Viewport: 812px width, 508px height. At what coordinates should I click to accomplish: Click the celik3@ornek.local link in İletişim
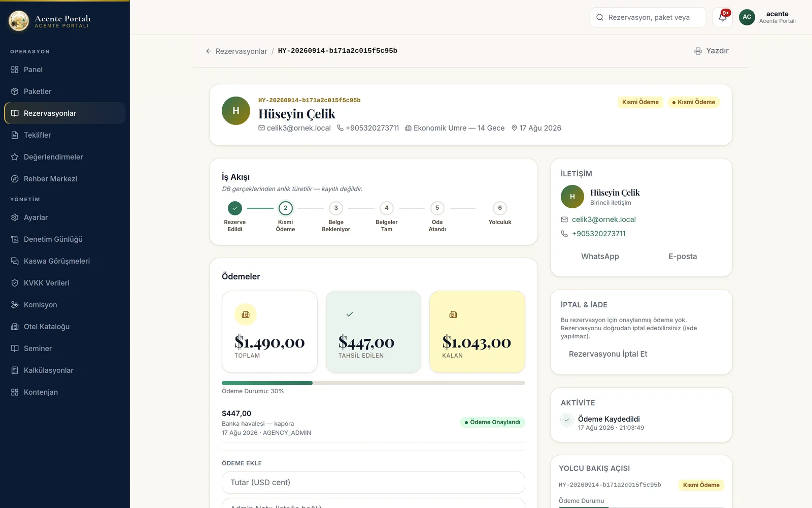[x=604, y=219]
